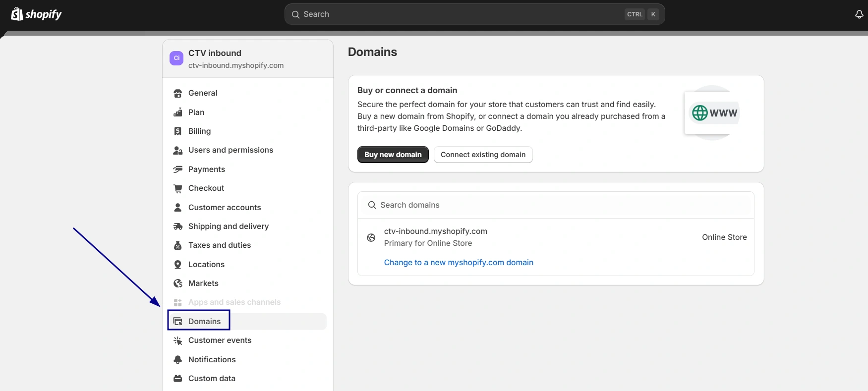The image size is (868, 391).
Task: Click the Domains sidebar icon
Action: (177, 322)
